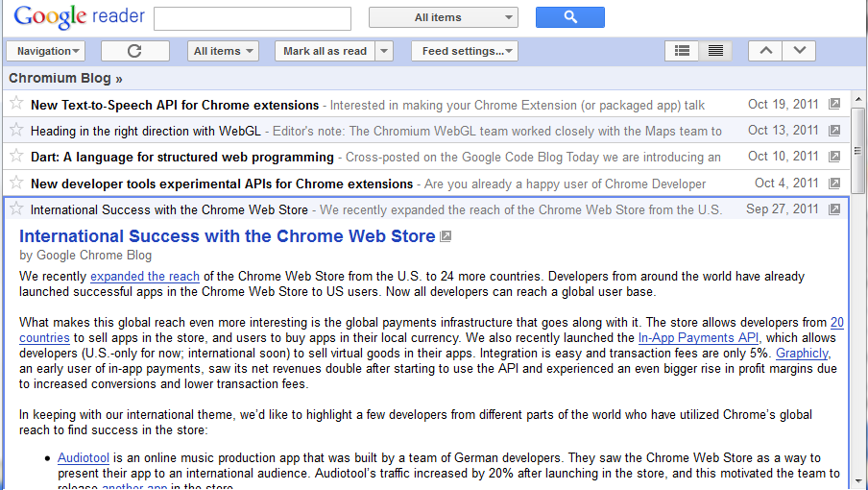Select 'New developer tools experimental APIs' row title
Image resolution: width=868 pixels, height=490 pixels.
pyautogui.click(x=222, y=184)
